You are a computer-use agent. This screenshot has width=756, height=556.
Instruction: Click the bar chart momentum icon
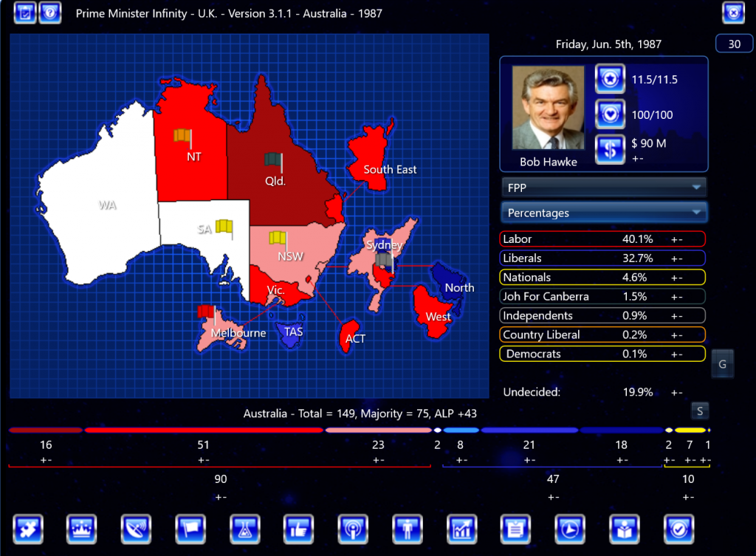pos(461,529)
